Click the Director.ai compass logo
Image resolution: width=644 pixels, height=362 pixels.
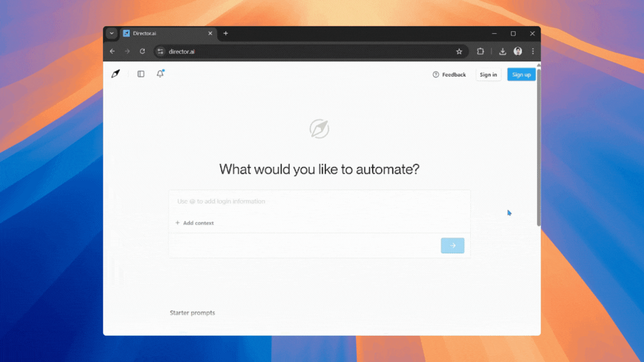(x=115, y=73)
